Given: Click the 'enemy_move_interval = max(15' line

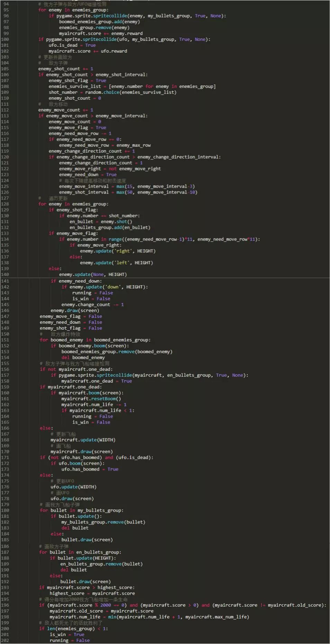Looking at the screenshot, I should (127, 187).
